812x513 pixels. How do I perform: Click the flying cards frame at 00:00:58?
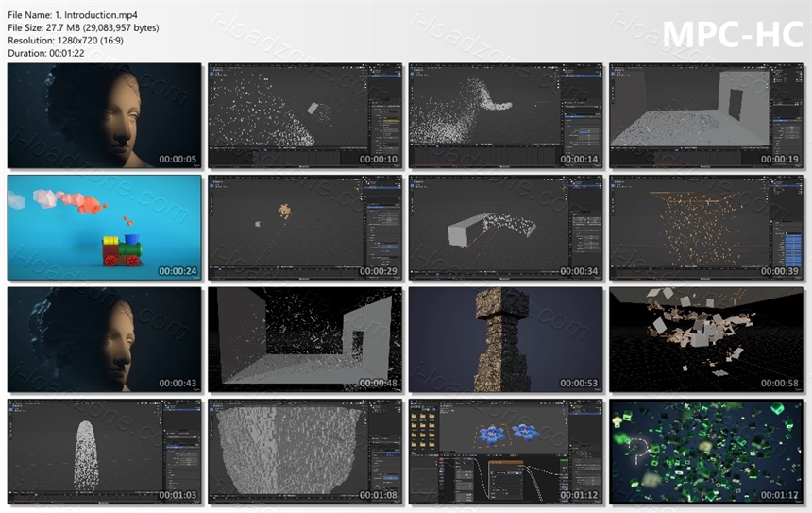[x=706, y=339]
